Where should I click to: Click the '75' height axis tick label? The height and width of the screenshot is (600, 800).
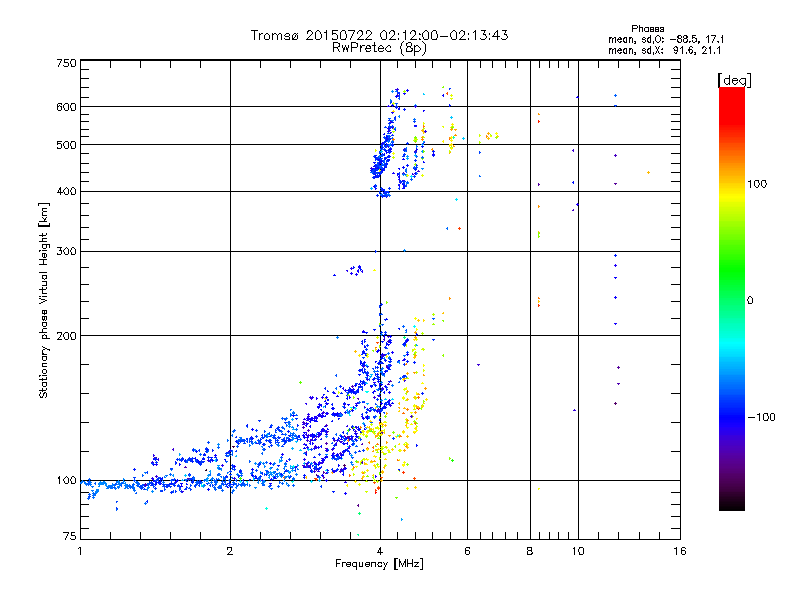(x=70, y=536)
